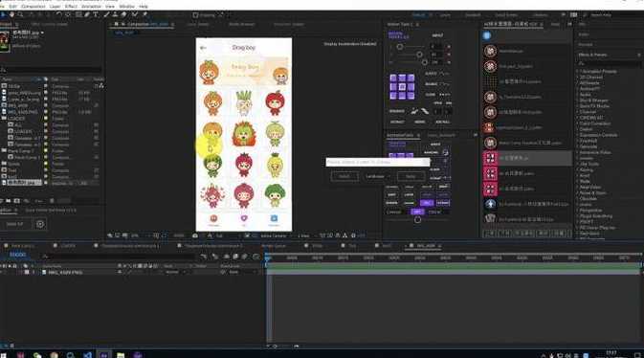Screen dimensions: 644x358
Task: Click the highlighted script row in list
Action: click(527, 158)
